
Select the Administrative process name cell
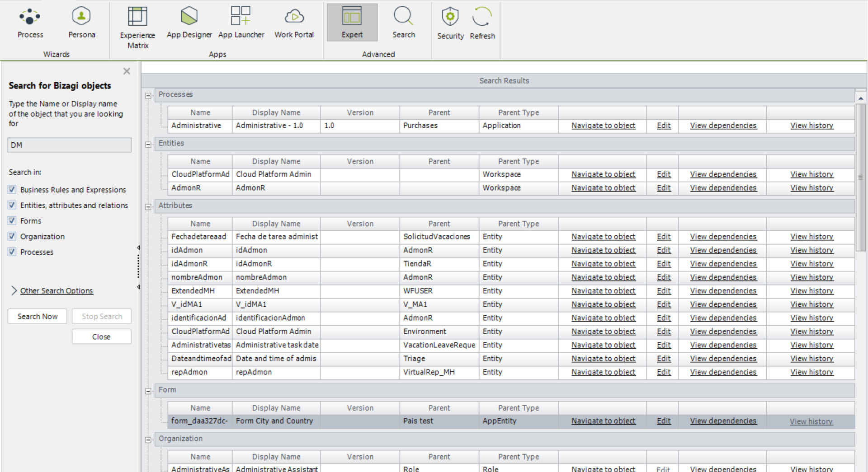[200, 126]
